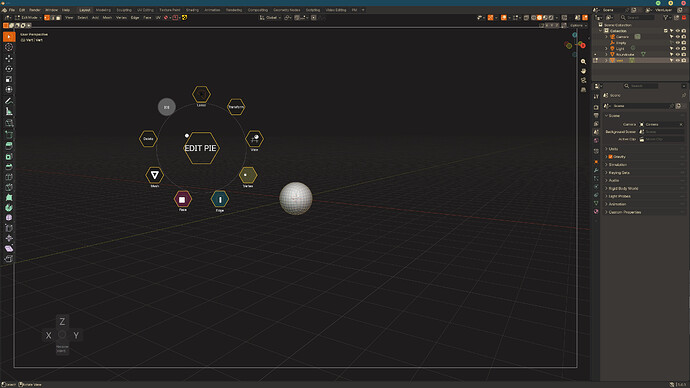The image size is (690, 388).
Task: Open the Render menu
Action: tap(35, 10)
